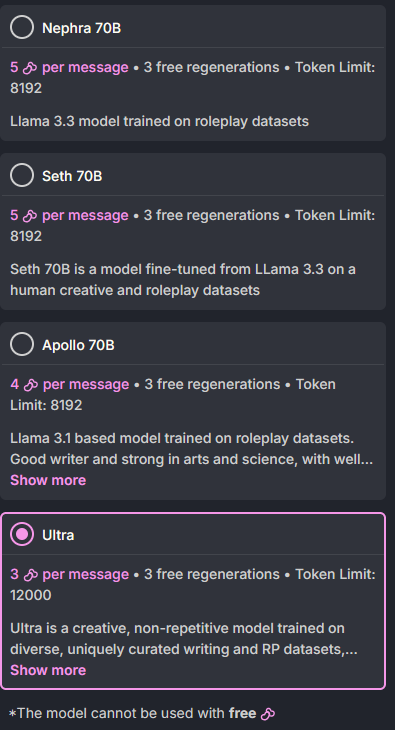This screenshot has height=730, width=395.
Task: Click the Nephra 70B model title
Action: point(82,28)
